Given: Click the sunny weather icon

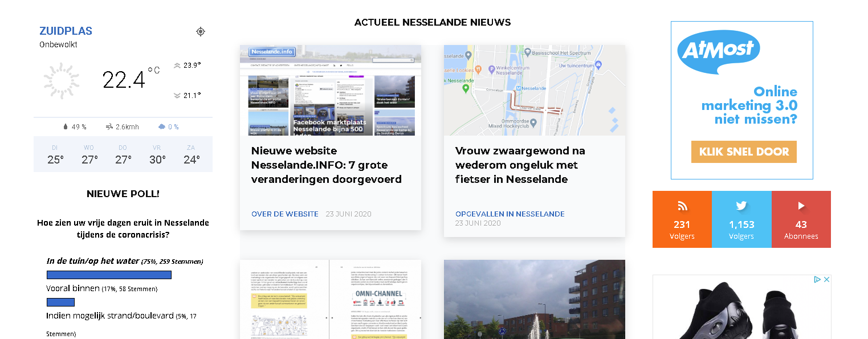Looking at the screenshot, I should click(62, 81).
